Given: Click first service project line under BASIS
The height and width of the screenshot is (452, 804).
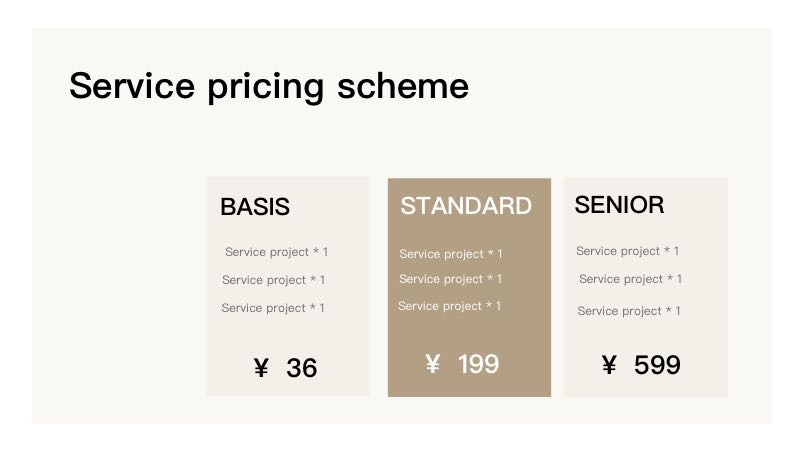Looking at the screenshot, I should click(276, 252).
